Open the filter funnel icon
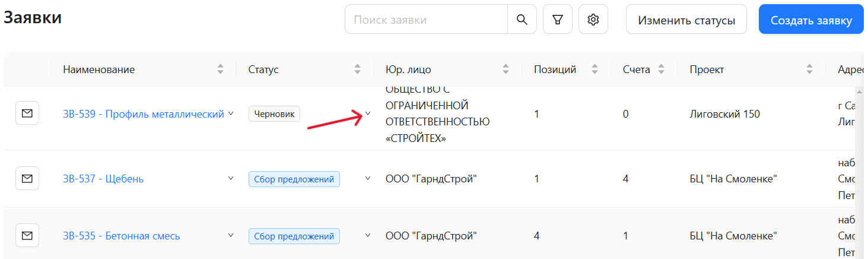This screenshot has height=259, width=868. 558,20
